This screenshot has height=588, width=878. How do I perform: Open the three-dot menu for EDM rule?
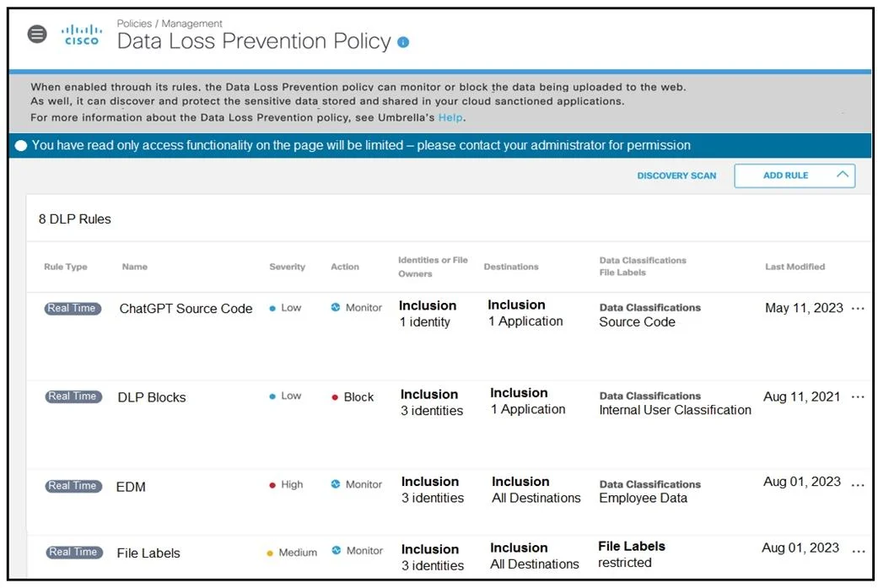click(x=858, y=486)
